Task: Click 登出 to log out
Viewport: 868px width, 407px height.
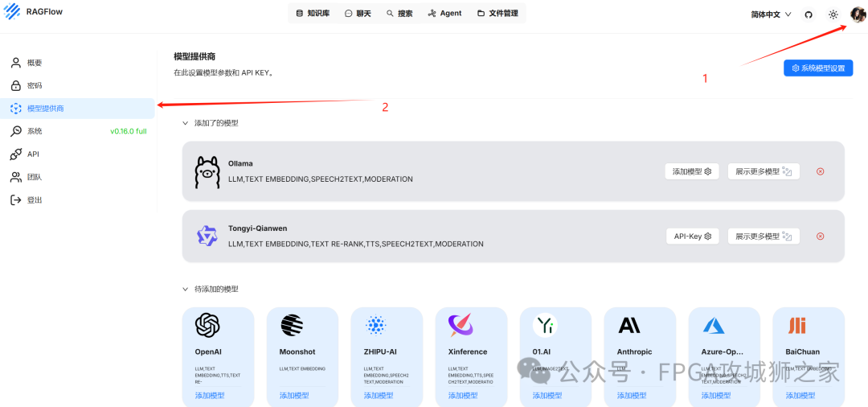Action: click(77, 200)
